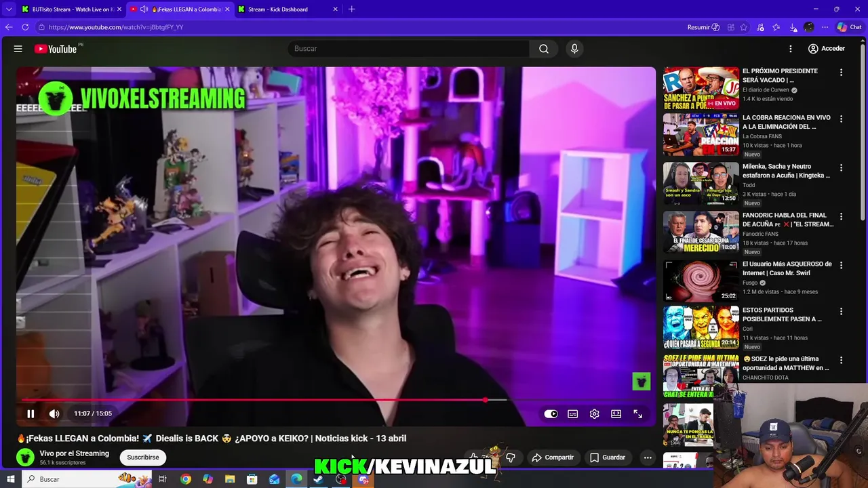This screenshot has width=868, height=488.
Task: Open options menu for El Usuario Más ASQUEROSO video
Action: 841,265
